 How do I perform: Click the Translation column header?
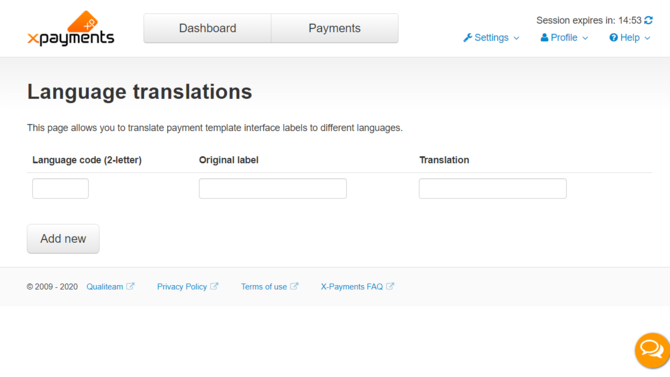coord(444,160)
